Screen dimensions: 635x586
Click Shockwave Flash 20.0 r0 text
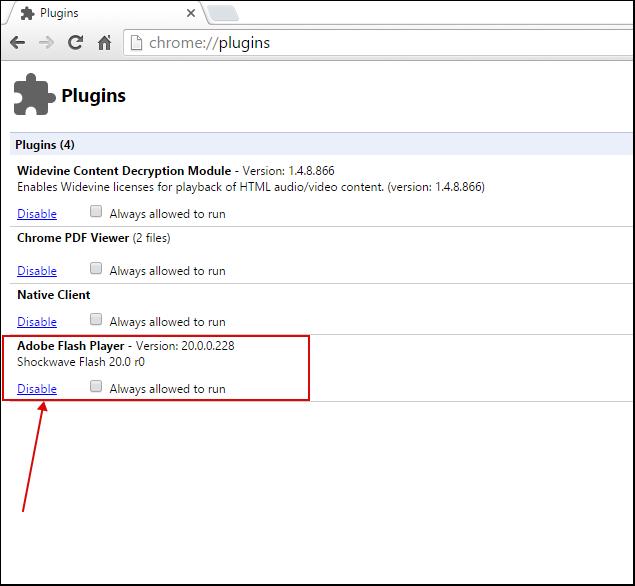coord(81,362)
